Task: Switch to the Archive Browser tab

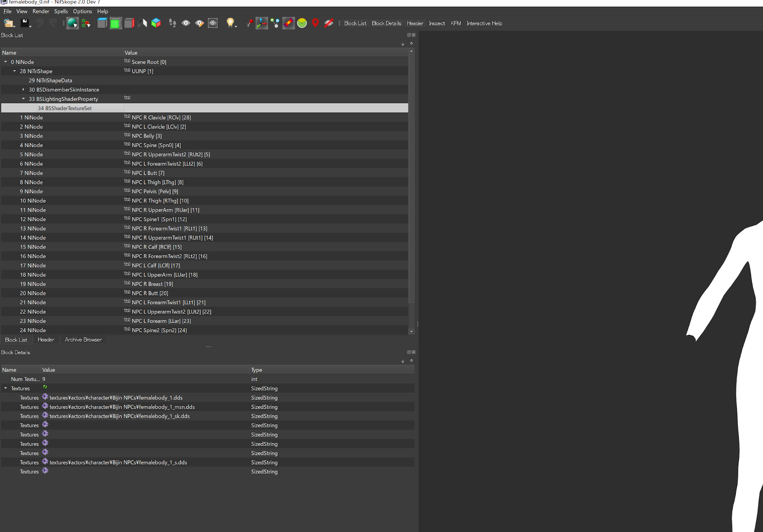Action: [x=83, y=340]
